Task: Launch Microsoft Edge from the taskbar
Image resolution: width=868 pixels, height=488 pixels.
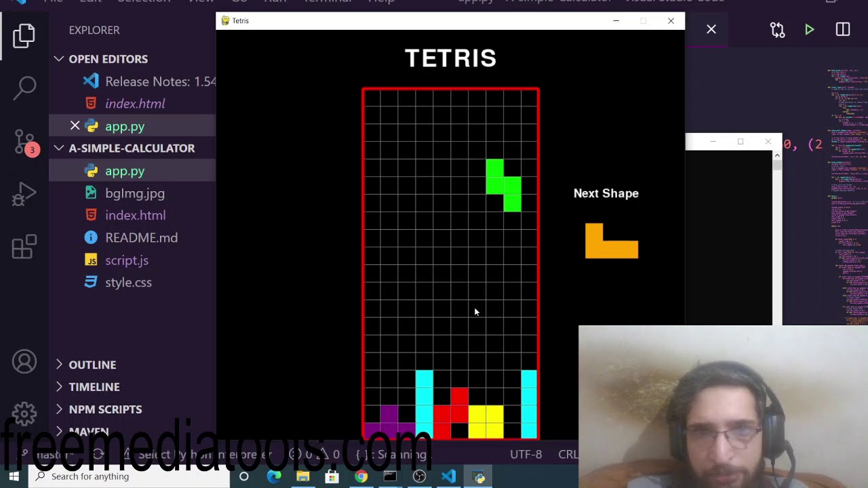Action: point(274,476)
